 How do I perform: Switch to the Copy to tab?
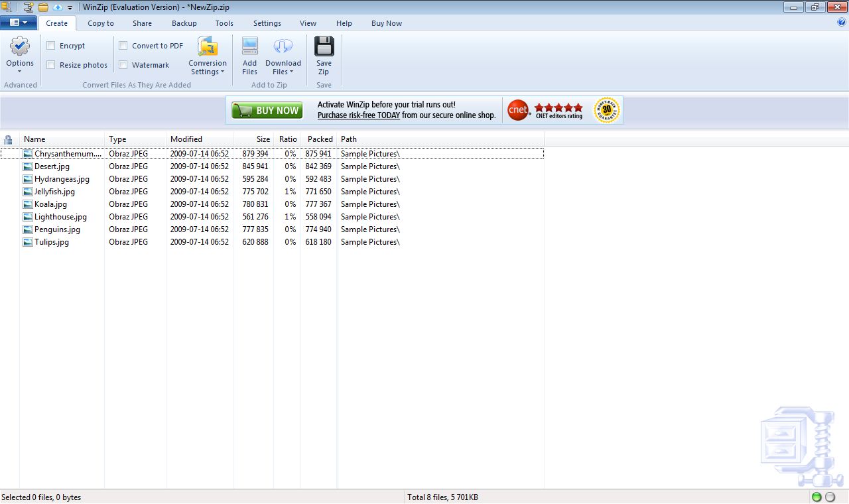(101, 23)
